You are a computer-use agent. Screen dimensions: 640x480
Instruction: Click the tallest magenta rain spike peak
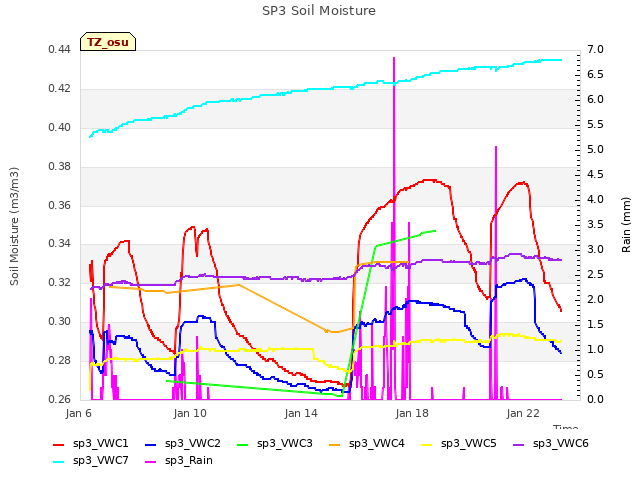coord(394,58)
